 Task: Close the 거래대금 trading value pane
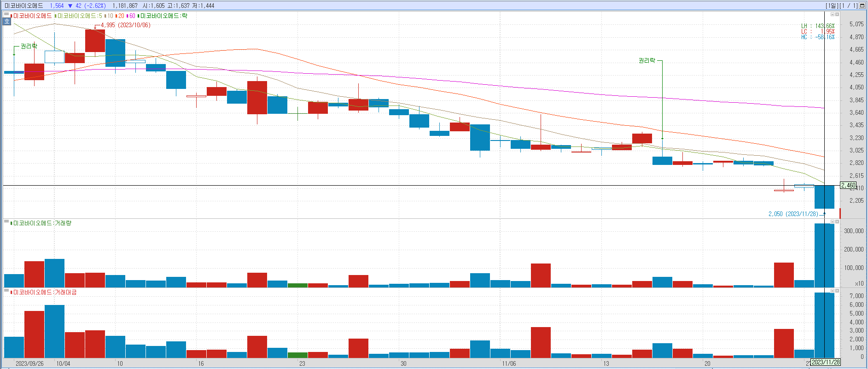coord(838,291)
